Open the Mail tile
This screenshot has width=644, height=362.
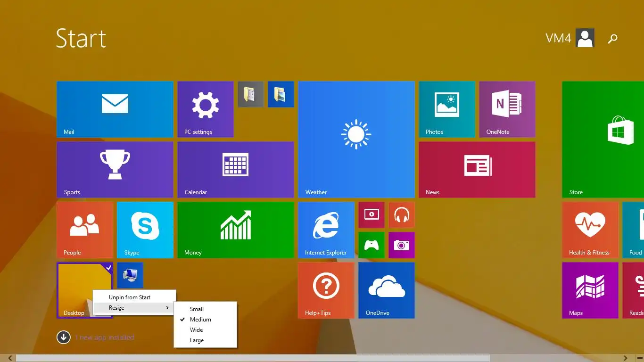tap(115, 109)
